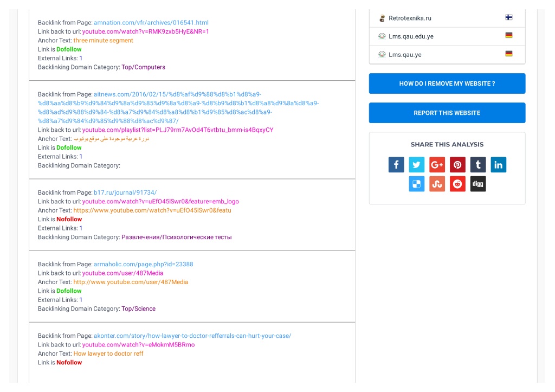
Task: Open aitnews.com backlink page URL
Action: coord(178,108)
